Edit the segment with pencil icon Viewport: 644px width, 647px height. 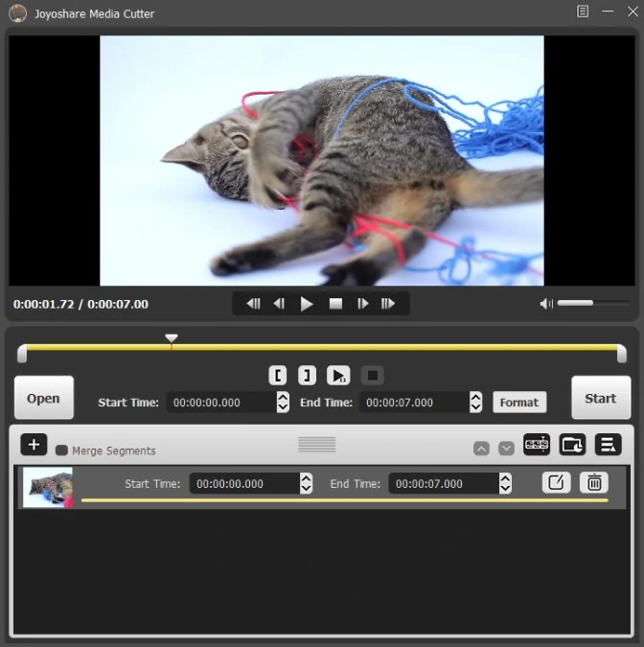[556, 482]
